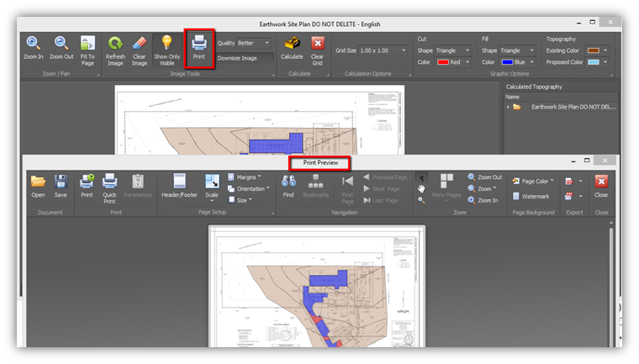
Task: Open Zoom level dropdown in Print Preview
Action: pyautogui.click(x=482, y=189)
